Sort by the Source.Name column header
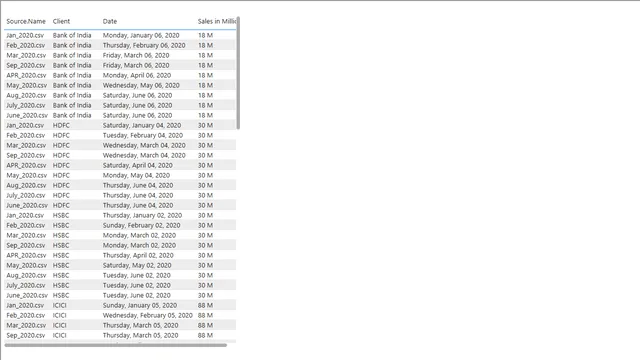 click(x=26, y=21)
